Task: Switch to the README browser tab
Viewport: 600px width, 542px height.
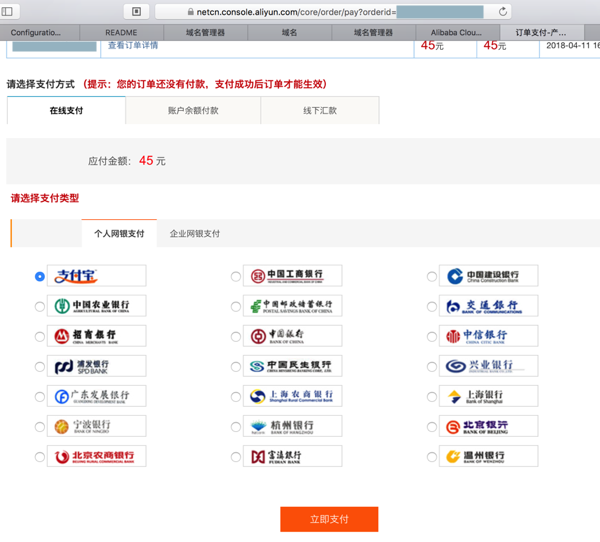Action: 121,33
